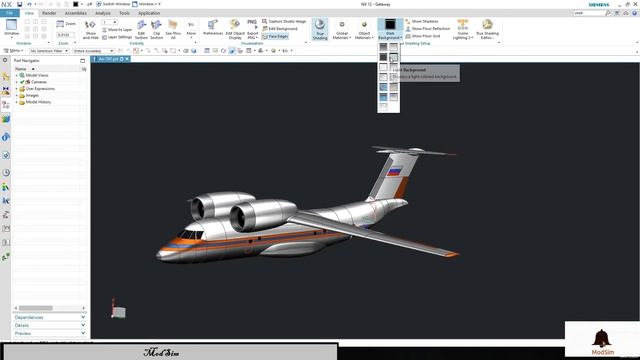Screen dimensions: 640x360
Task: Toggle Show Shadows
Action: tap(422, 21)
